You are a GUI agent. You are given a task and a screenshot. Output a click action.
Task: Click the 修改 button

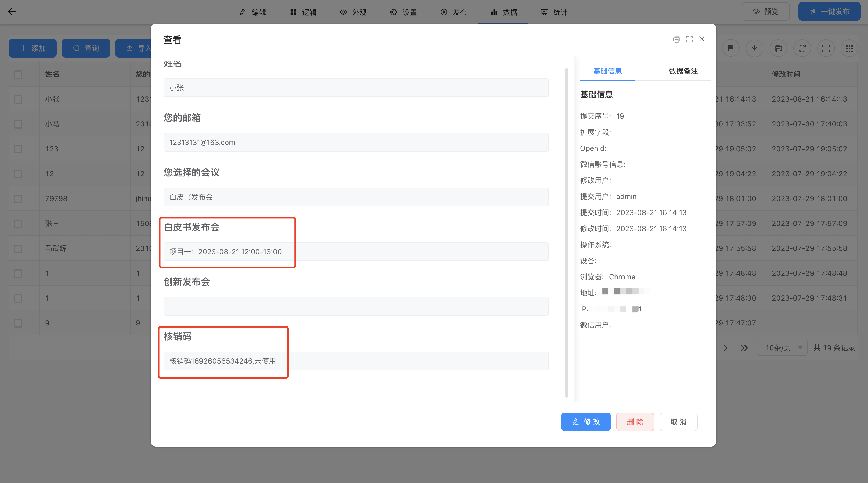click(x=586, y=422)
